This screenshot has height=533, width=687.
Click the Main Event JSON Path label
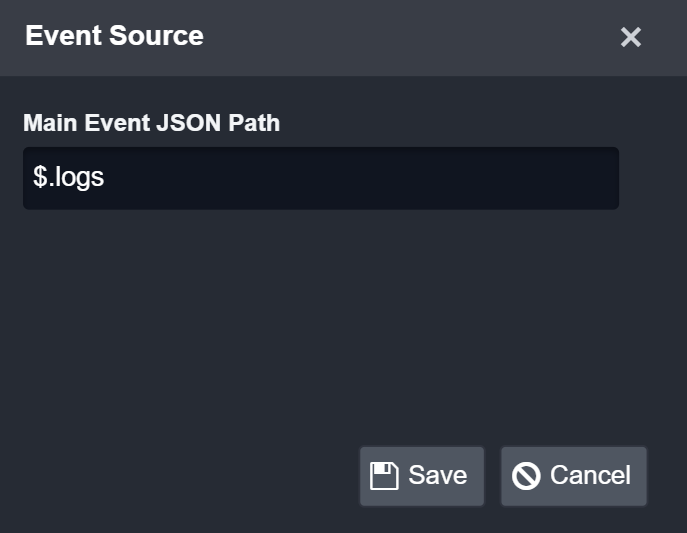point(151,123)
